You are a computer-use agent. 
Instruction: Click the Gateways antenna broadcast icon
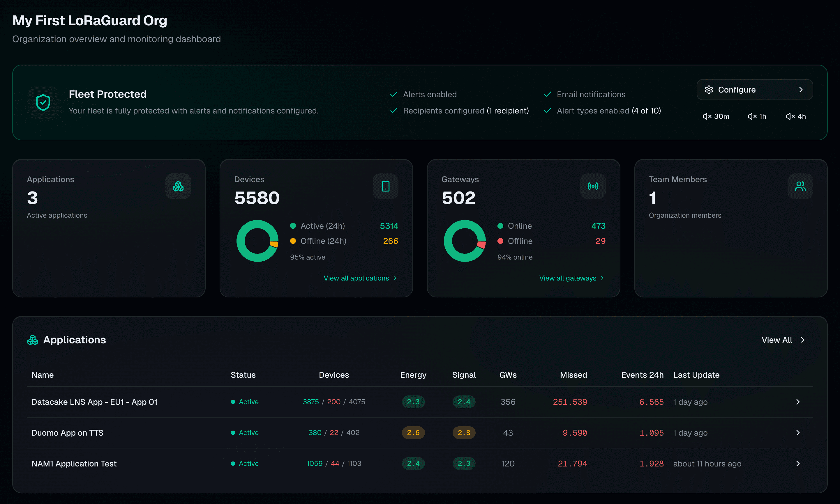592,186
